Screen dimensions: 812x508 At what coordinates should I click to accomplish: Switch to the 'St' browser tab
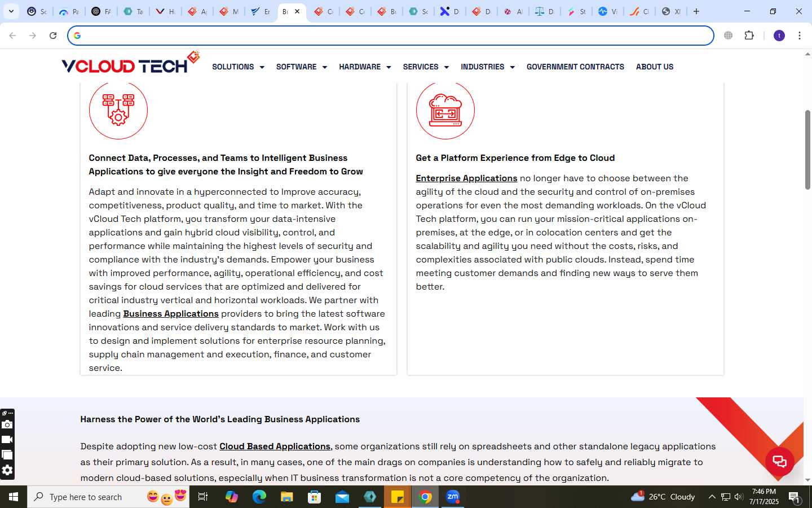point(576,11)
